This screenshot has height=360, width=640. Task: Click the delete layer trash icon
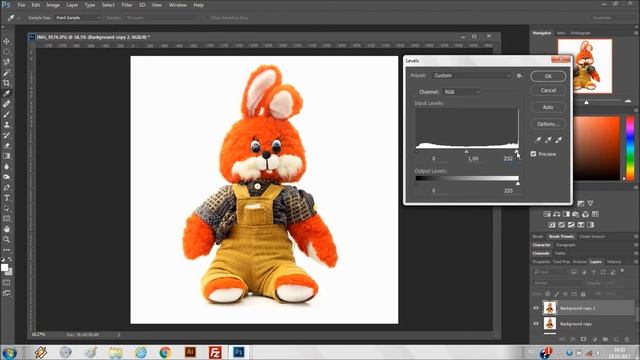627,339
